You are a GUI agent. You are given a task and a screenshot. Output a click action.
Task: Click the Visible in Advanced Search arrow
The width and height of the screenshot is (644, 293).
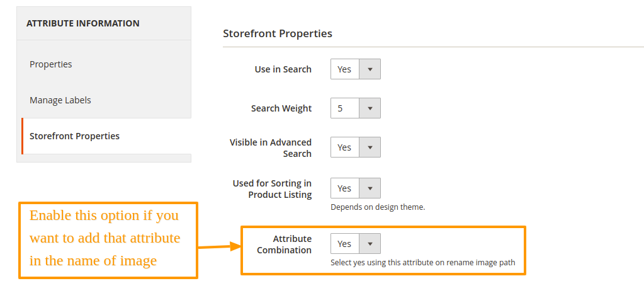click(370, 147)
